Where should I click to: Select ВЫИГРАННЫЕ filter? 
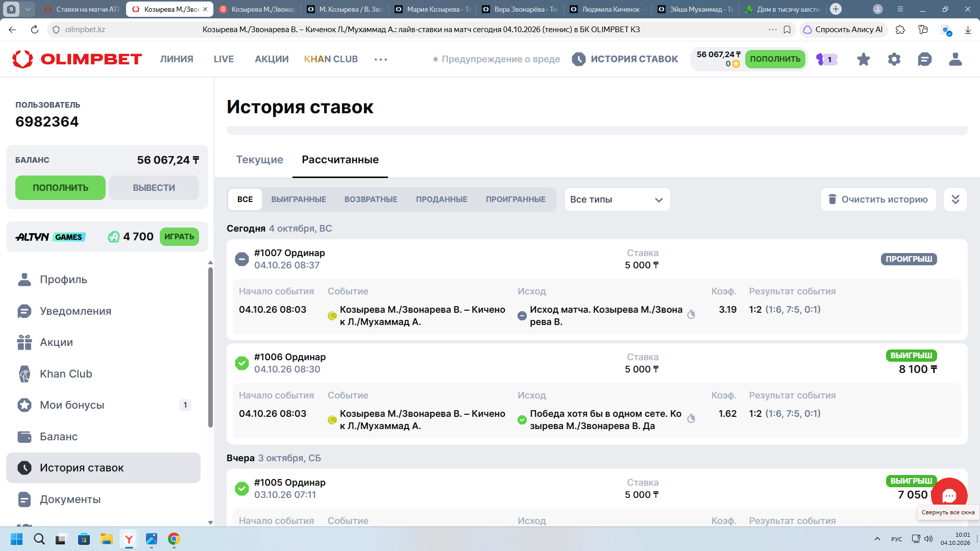click(x=299, y=199)
